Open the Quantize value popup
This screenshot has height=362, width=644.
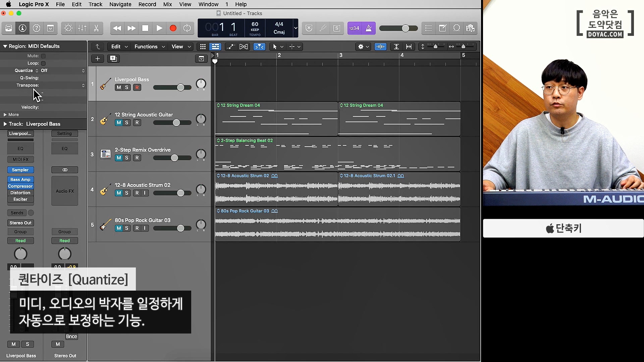63,71
